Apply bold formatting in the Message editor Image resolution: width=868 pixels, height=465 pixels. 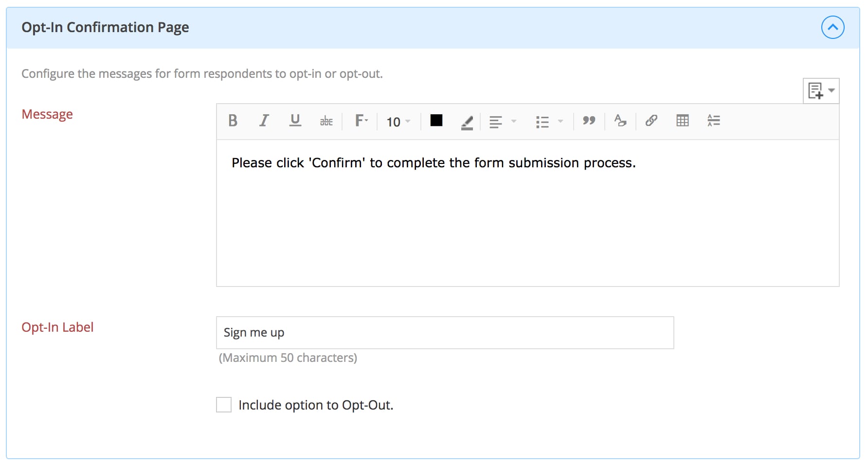point(233,121)
